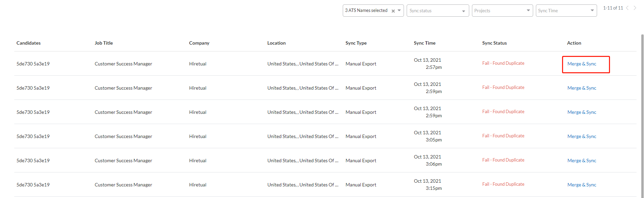
Task: Click Merge & Sync for 3:06pm entry
Action: 581,161
